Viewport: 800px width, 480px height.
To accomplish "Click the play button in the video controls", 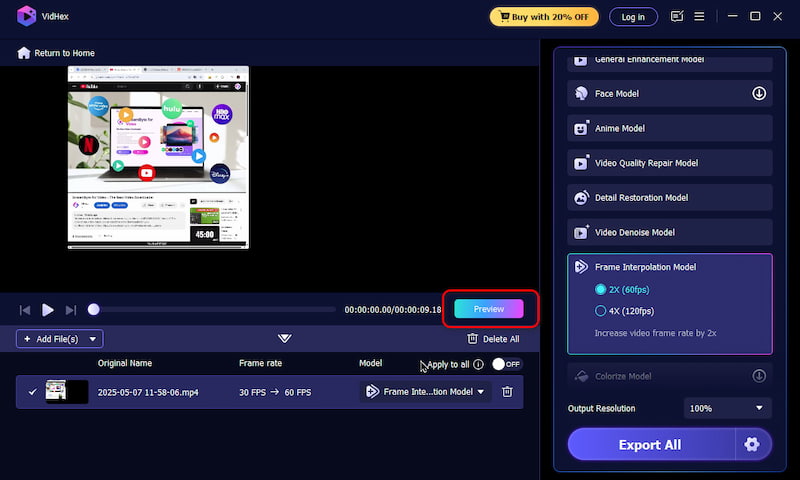I will click(47, 310).
